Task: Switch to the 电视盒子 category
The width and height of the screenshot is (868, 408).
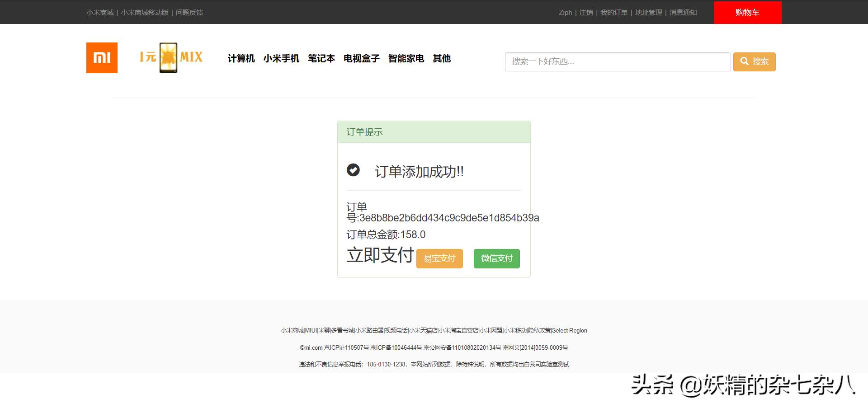Action: pyautogui.click(x=361, y=59)
